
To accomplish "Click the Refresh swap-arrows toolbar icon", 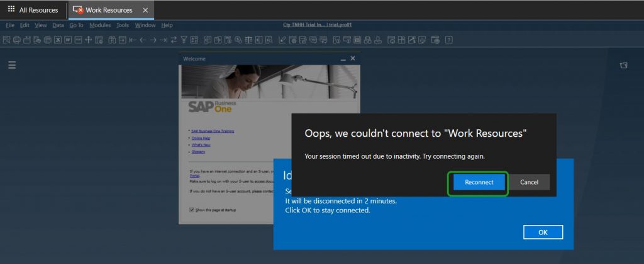I will 174,40.
